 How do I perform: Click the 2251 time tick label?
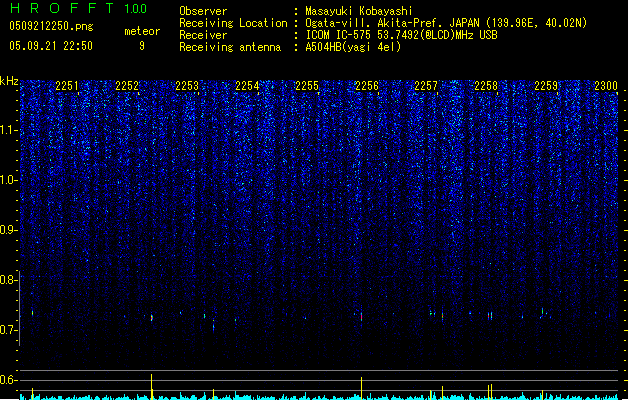67,86
